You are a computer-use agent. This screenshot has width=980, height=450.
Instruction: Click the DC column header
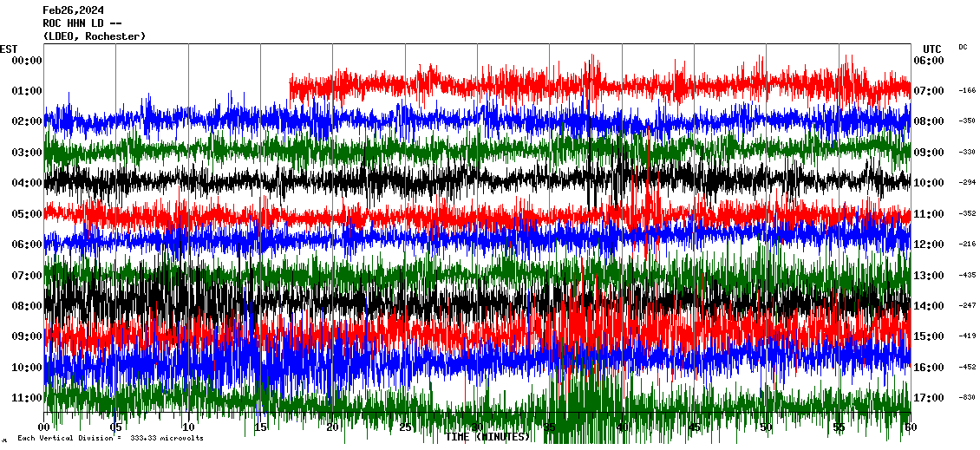tap(963, 47)
